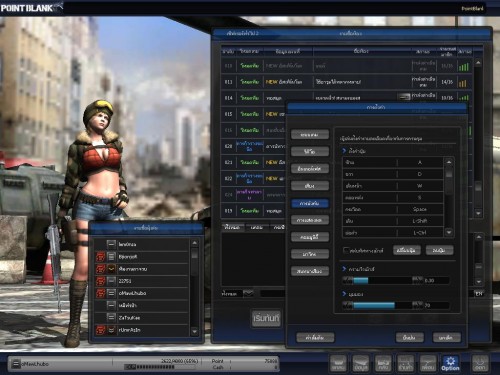This screenshot has height=375, width=500.
Task: Click the red clan emblem beside rUnnAzIn
Action: point(101,330)
